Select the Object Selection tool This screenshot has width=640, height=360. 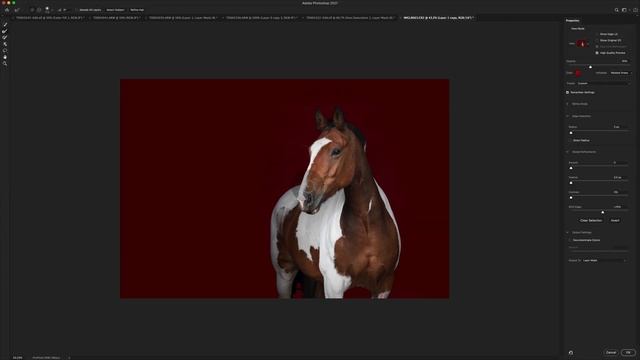5,44
